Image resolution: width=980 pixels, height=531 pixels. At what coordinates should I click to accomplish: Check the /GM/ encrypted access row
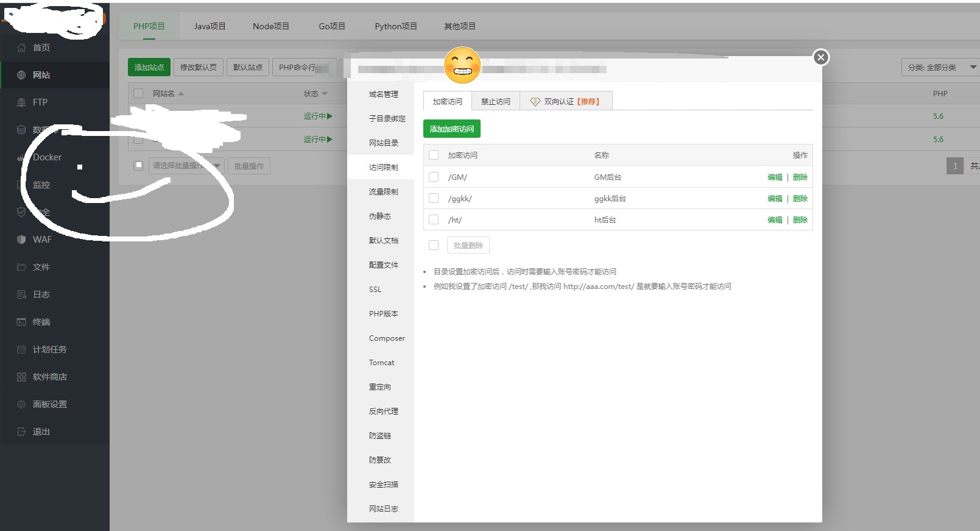434,177
